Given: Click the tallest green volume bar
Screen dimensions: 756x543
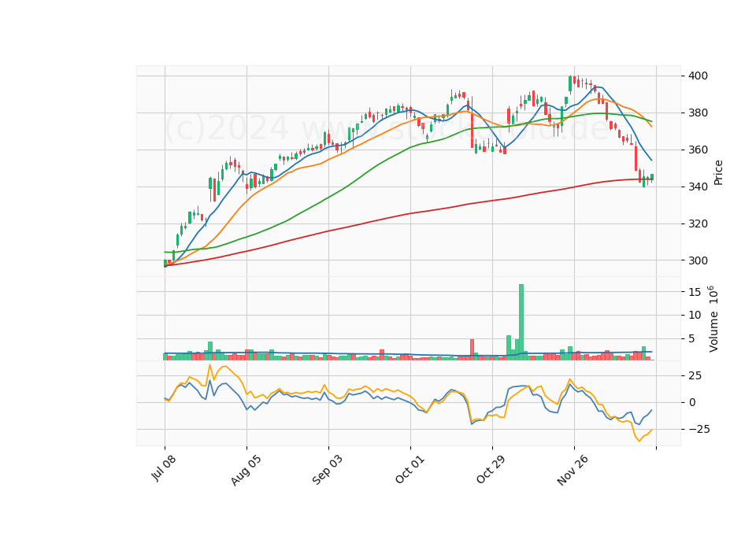Looking at the screenshot, I should [x=521, y=323].
